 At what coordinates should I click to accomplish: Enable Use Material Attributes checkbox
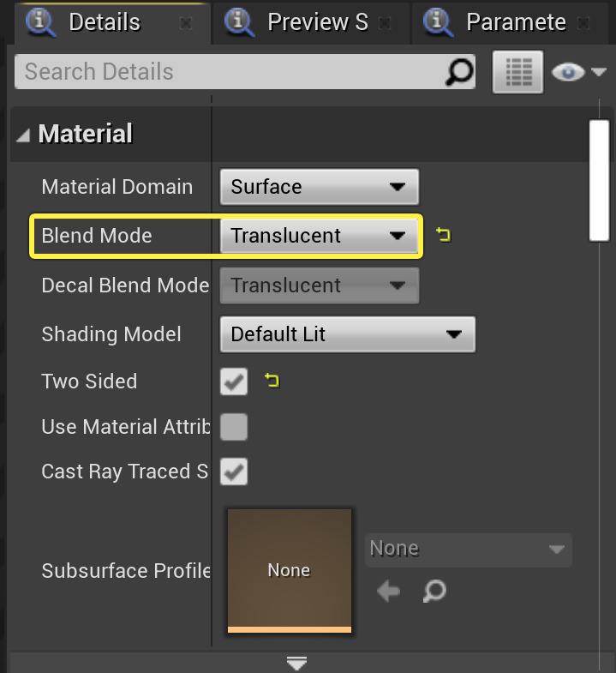(x=234, y=427)
